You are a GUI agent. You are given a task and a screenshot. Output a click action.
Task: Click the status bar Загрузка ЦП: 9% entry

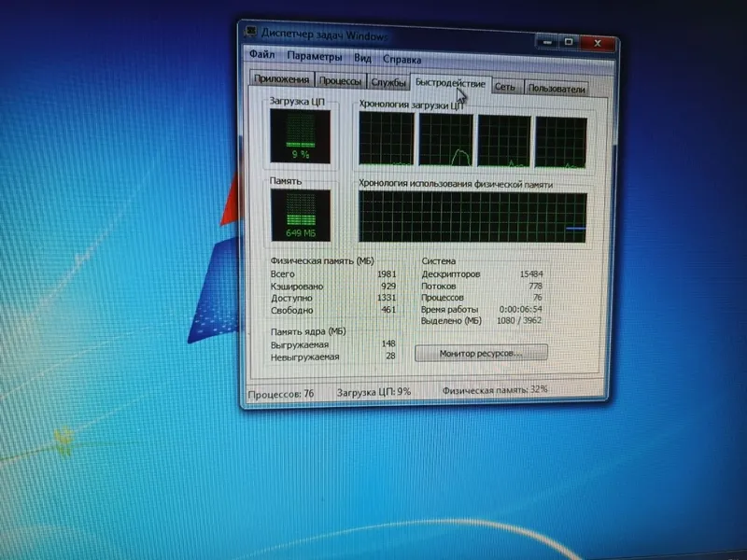click(373, 392)
